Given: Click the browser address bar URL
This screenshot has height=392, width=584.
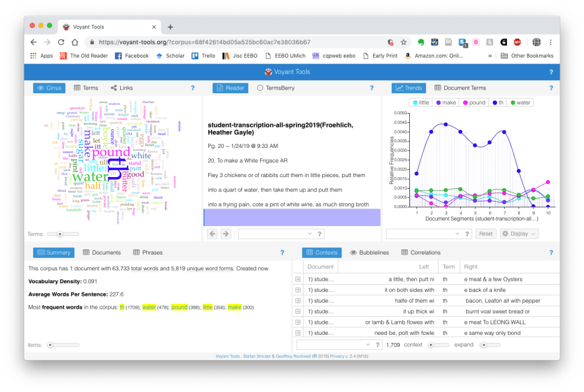Looking at the screenshot, I should (x=204, y=42).
